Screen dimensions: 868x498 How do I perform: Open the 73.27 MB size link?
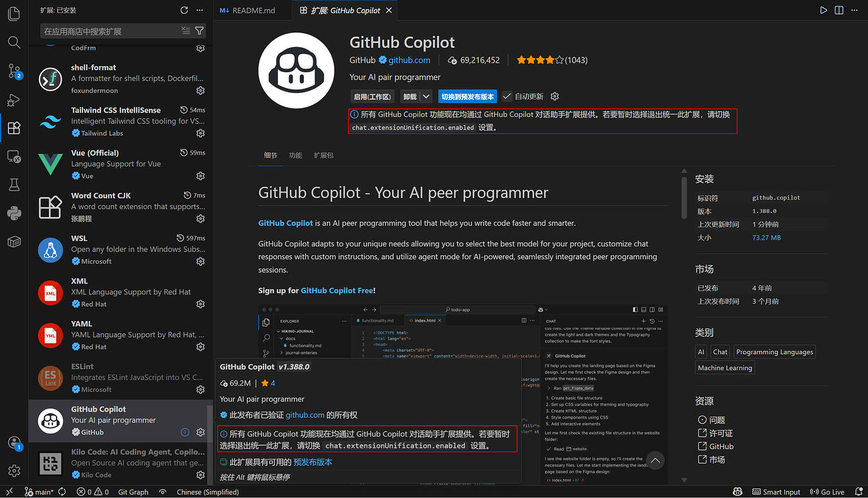766,238
